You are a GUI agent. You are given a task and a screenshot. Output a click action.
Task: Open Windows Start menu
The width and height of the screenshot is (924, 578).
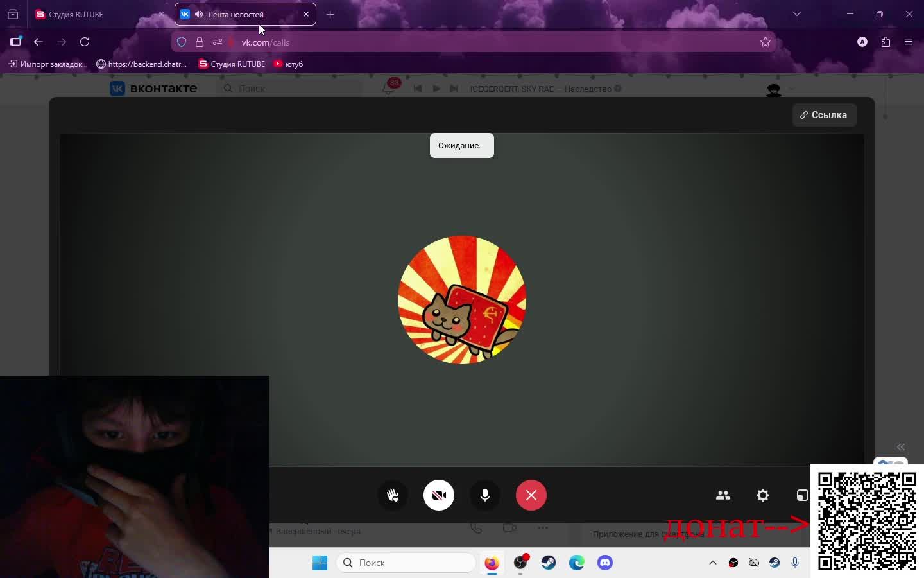[x=320, y=563]
